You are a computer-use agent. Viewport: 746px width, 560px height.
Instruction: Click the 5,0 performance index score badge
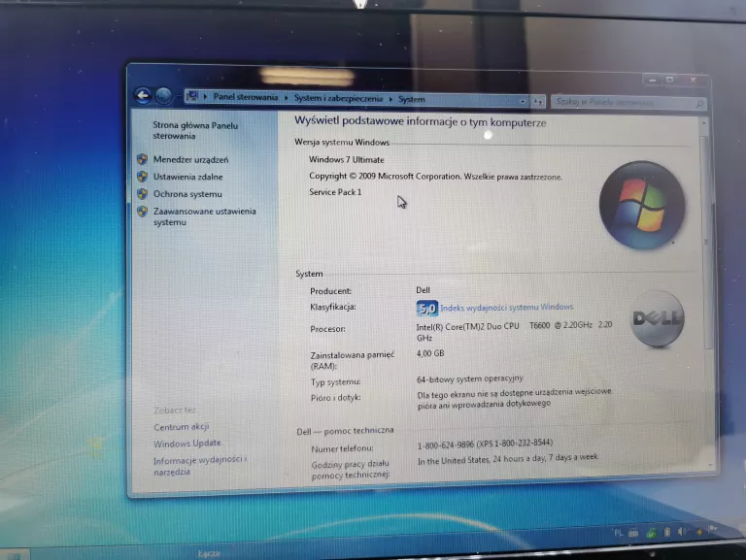click(x=427, y=308)
